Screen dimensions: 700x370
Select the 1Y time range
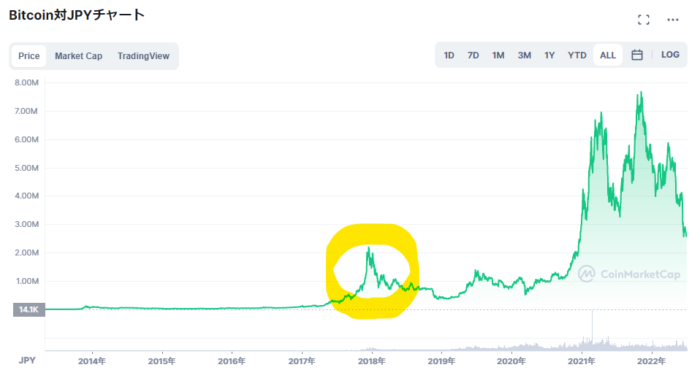[549, 55]
